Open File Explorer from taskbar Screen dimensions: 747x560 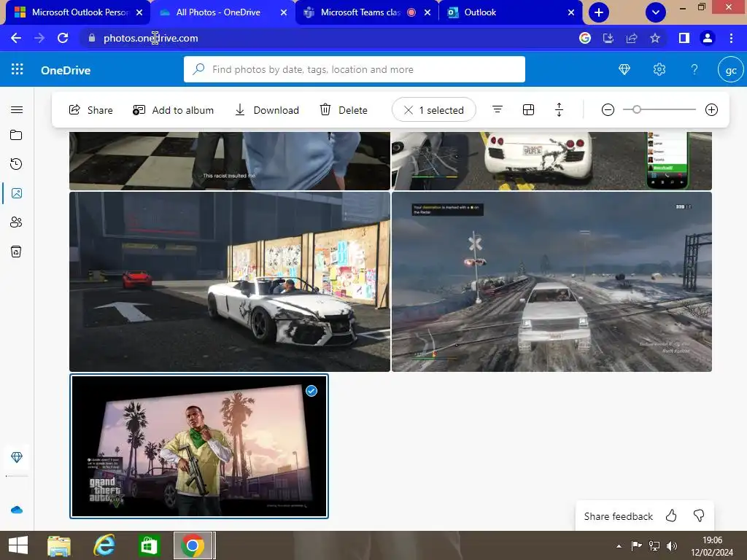59,545
